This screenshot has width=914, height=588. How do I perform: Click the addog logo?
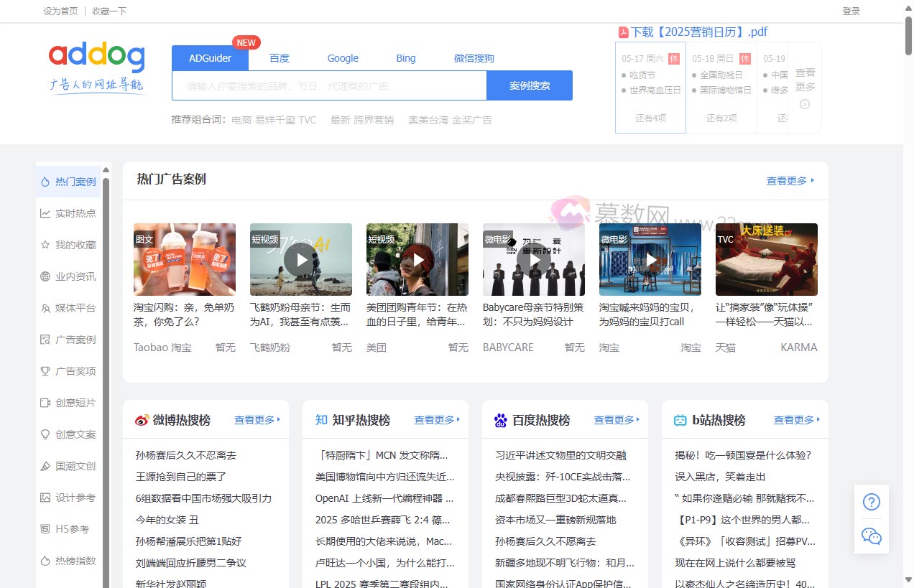point(97,67)
